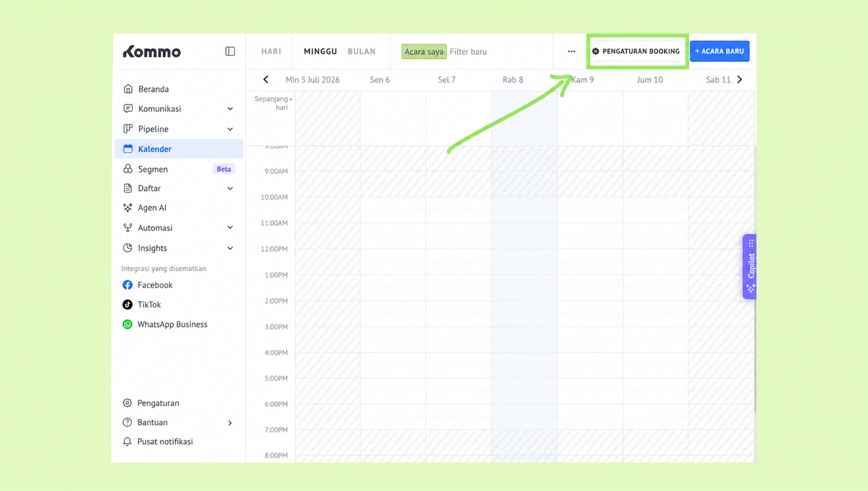This screenshot has height=491, width=868.
Task: Select the Sen 6 day header
Action: (x=380, y=80)
